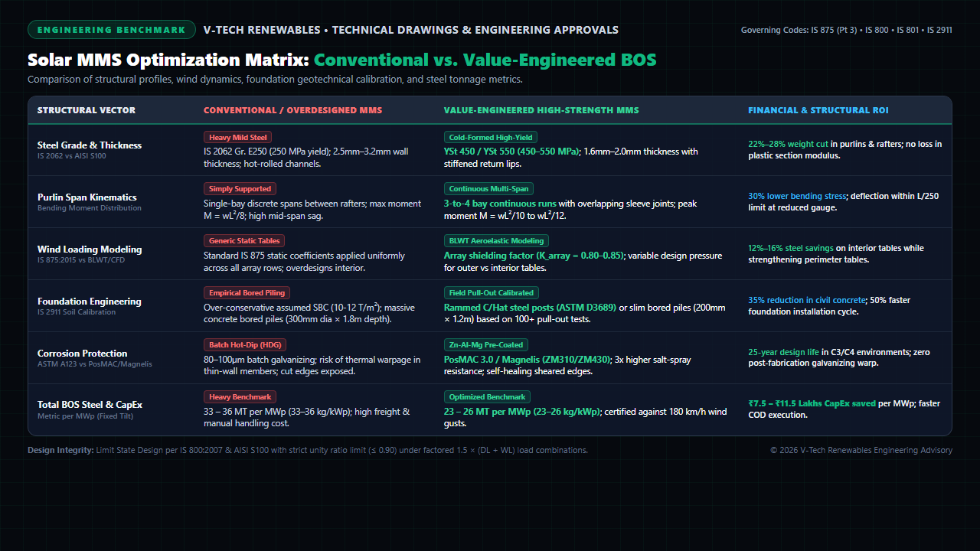The width and height of the screenshot is (980, 551).
Task: Click the Solar MMS Optimization Matrix title
Action: point(342,60)
